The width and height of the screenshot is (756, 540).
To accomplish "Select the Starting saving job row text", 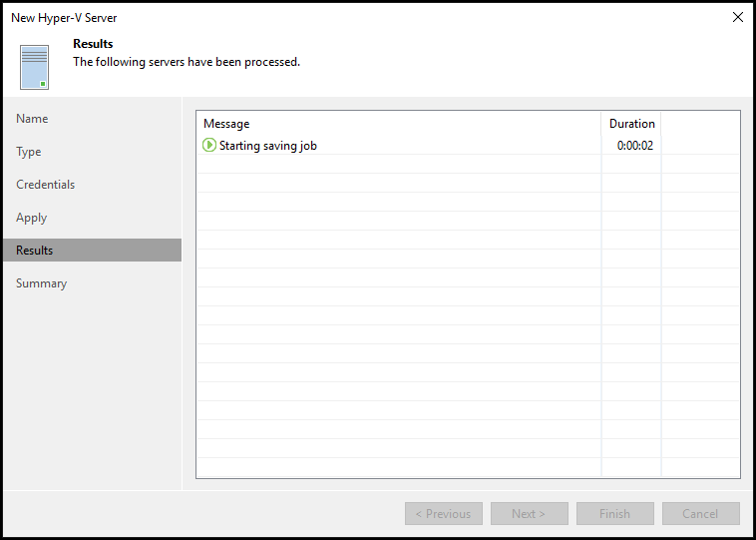I will (268, 146).
